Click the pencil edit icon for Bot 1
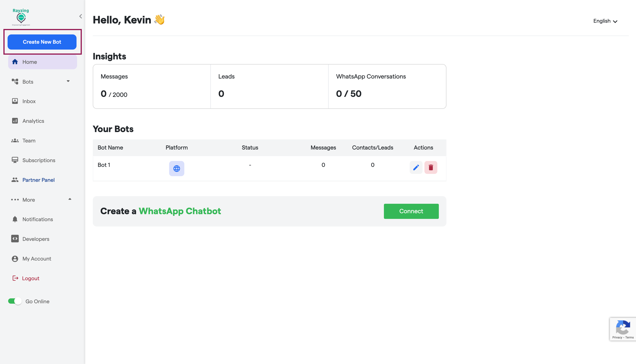Viewport: 636px width, 364px height. coord(416,167)
